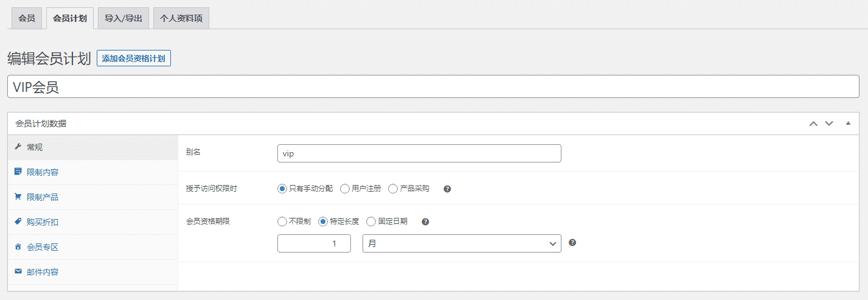Select the 固定日期 radio option
868x300 pixels.
point(371,222)
